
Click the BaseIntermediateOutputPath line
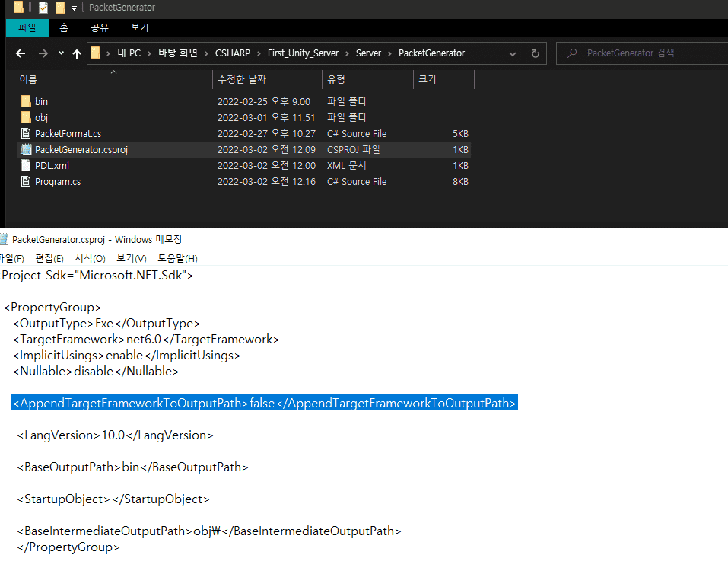click(x=209, y=531)
